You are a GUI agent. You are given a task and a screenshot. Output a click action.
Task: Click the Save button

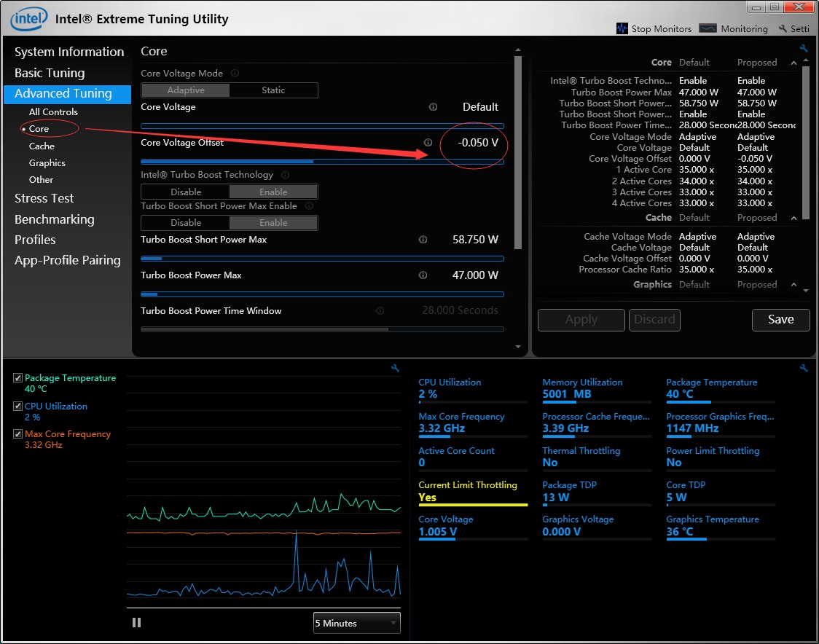click(780, 320)
